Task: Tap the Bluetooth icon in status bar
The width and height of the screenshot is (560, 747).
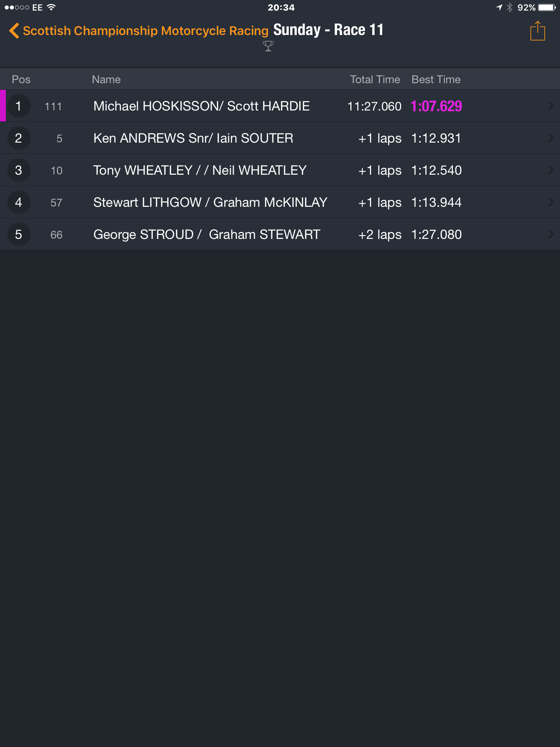Action: 510,7
